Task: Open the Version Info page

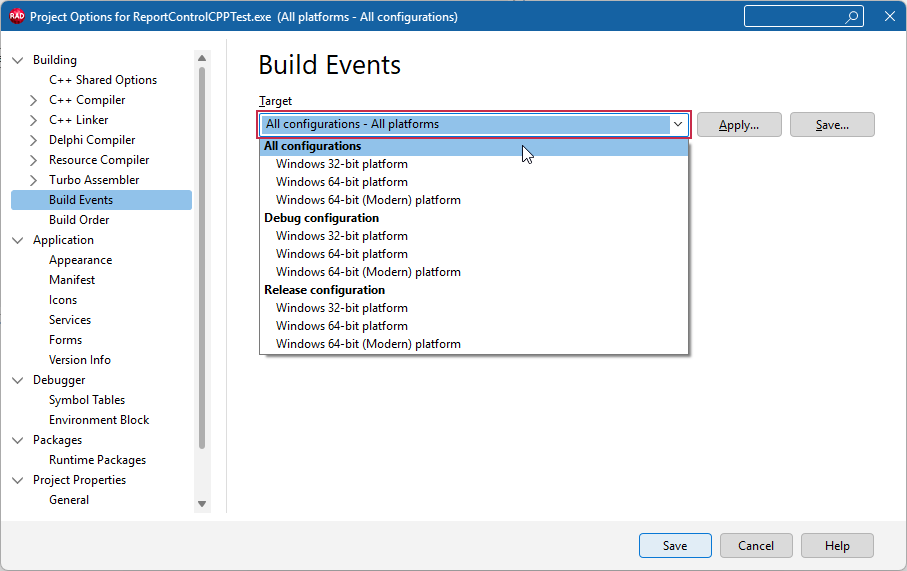Action: [x=80, y=360]
